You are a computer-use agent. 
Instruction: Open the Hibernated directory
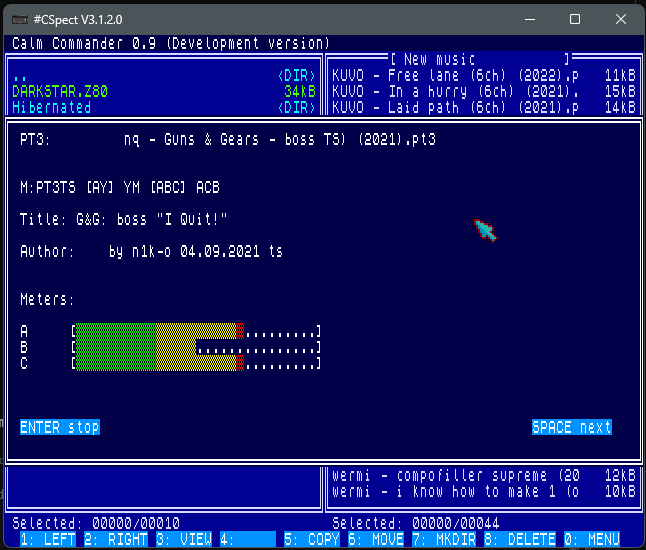pyautogui.click(x=164, y=108)
